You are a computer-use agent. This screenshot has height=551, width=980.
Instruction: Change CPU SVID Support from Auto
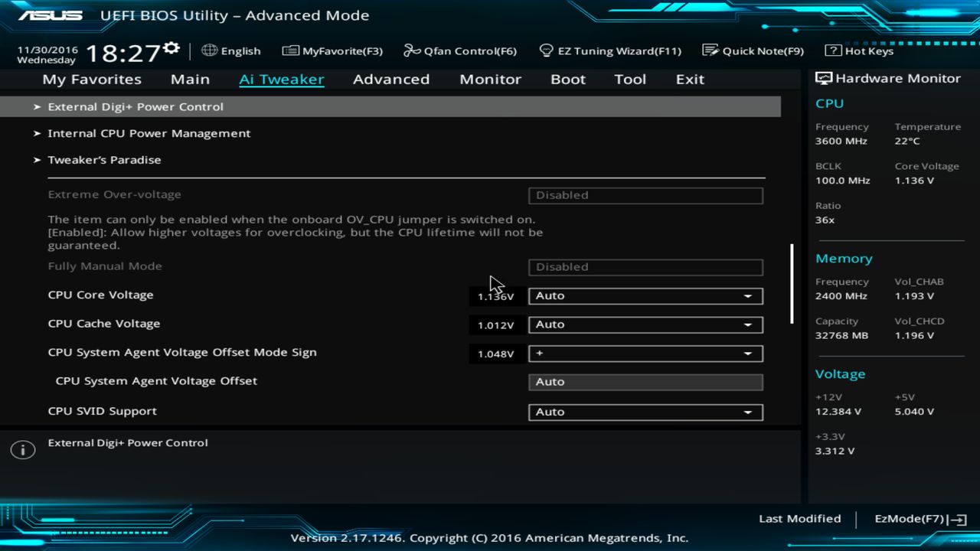click(645, 412)
